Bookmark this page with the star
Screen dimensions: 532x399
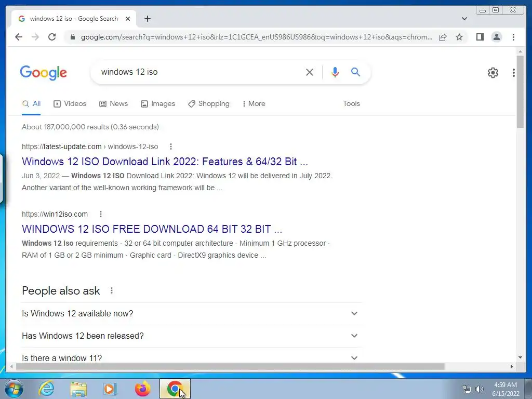pyautogui.click(x=459, y=37)
